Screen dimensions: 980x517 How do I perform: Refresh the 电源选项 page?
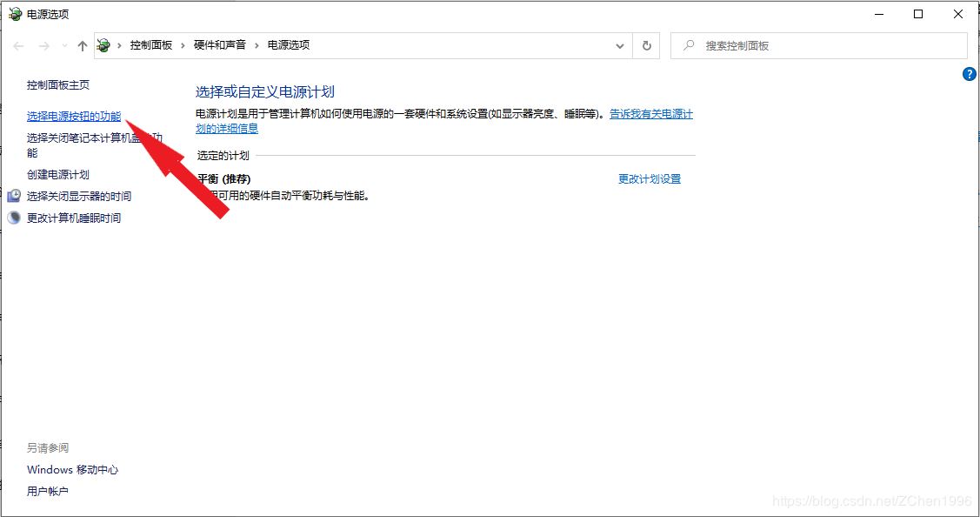click(x=646, y=45)
